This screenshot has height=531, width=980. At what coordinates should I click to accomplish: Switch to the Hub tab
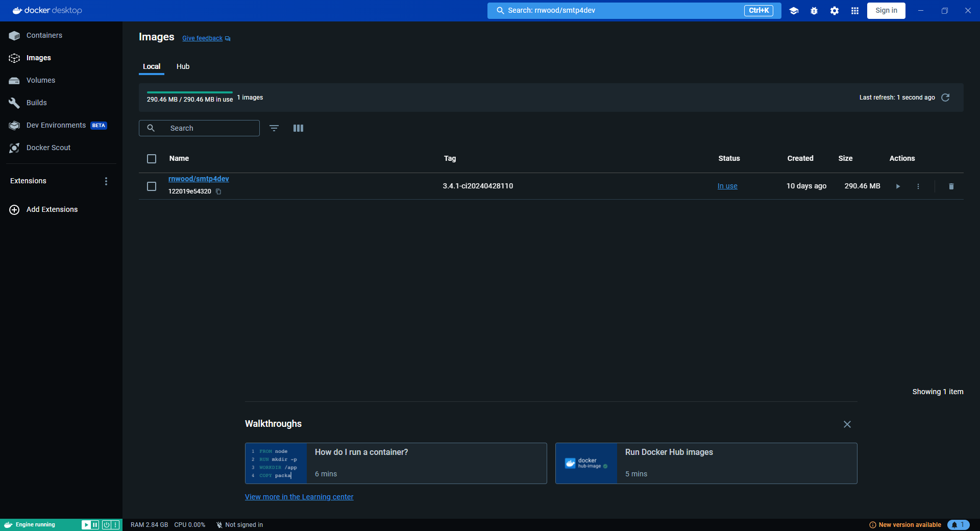pyautogui.click(x=183, y=66)
